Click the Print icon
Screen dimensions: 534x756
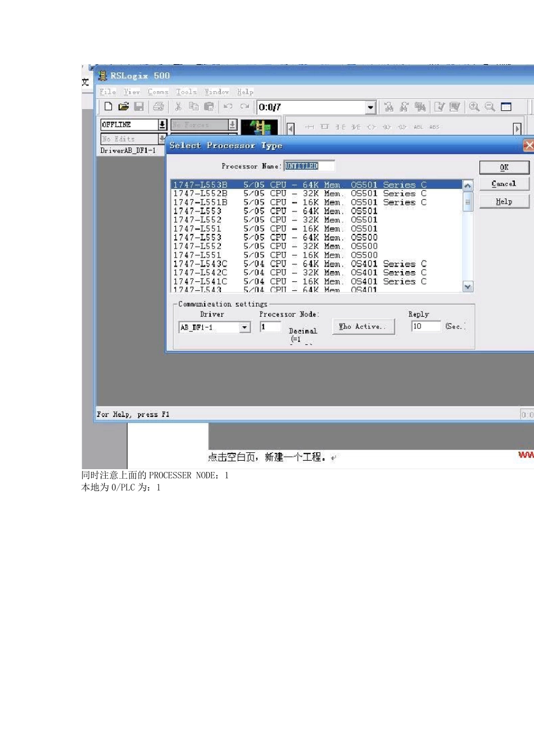(x=159, y=106)
